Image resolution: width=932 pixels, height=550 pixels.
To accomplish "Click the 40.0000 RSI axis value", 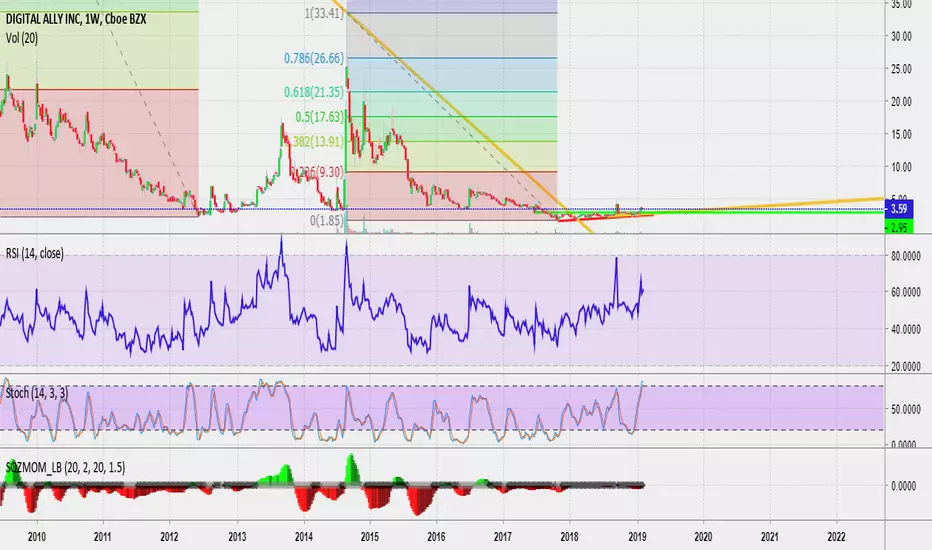I will point(905,329).
